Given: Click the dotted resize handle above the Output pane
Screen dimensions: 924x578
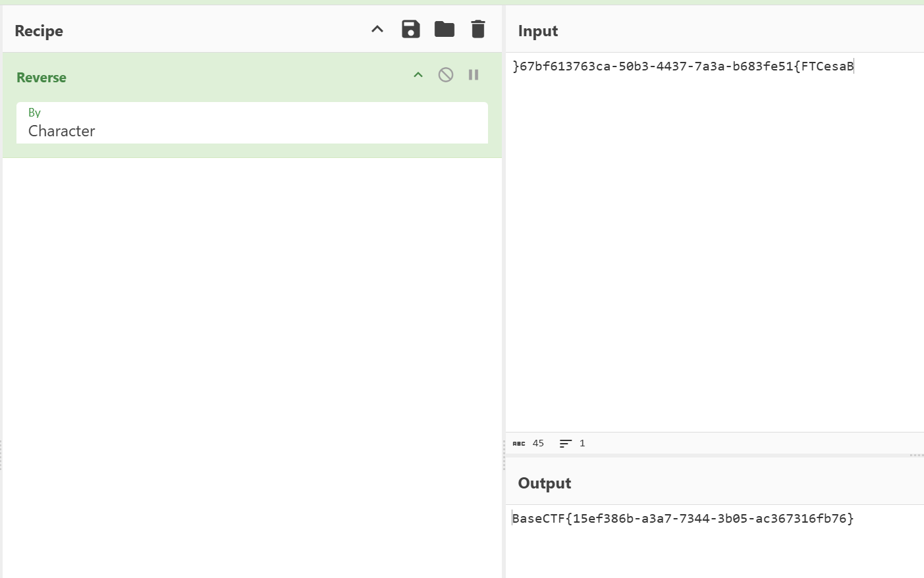Looking at the screenshot, I should point(916,455).
